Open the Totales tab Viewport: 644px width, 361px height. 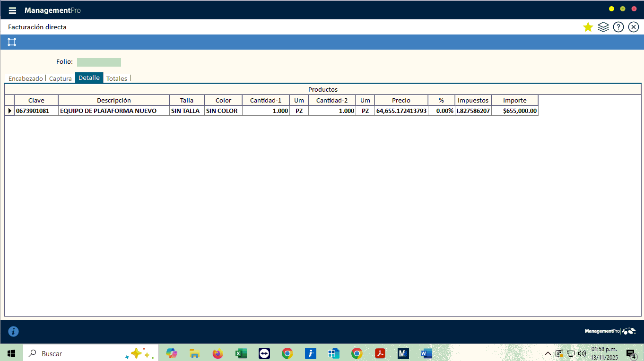[116, 78]
